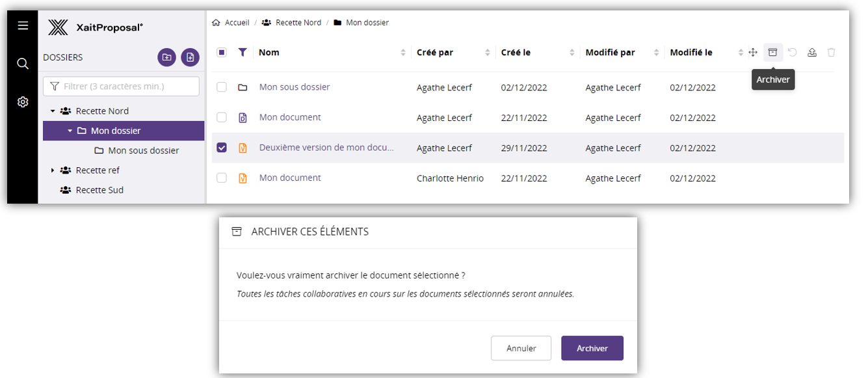
Task: Toggle the select-all checkbox in header
Action: (222, 53)
